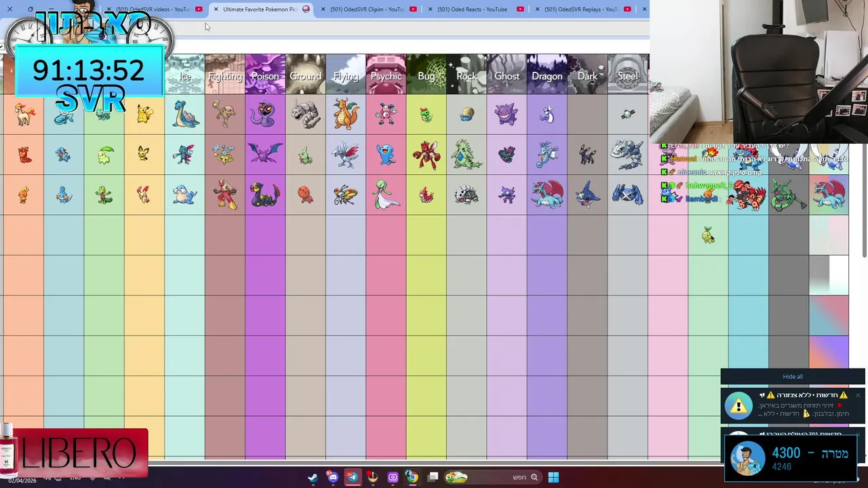Dismiss the news alert notification
This screenshot has height=488, width=868.
click(858, 395)
